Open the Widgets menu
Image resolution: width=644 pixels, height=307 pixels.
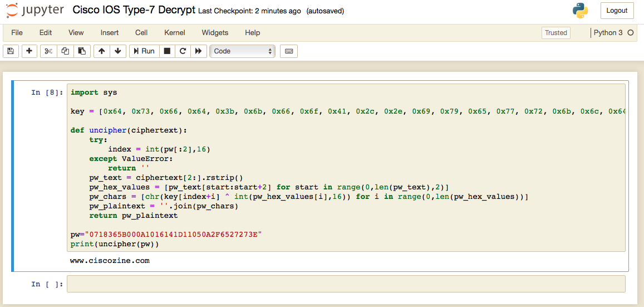(x=215, y=32)
